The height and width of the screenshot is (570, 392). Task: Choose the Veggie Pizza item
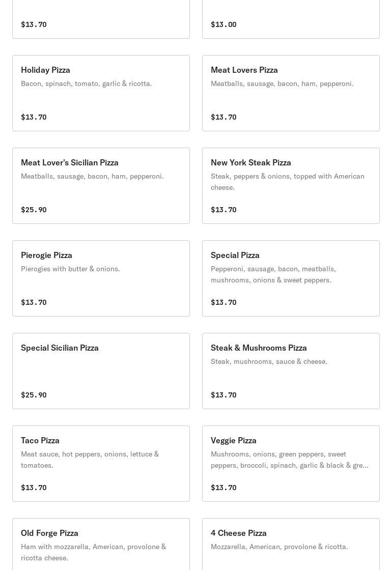(291, 464)
